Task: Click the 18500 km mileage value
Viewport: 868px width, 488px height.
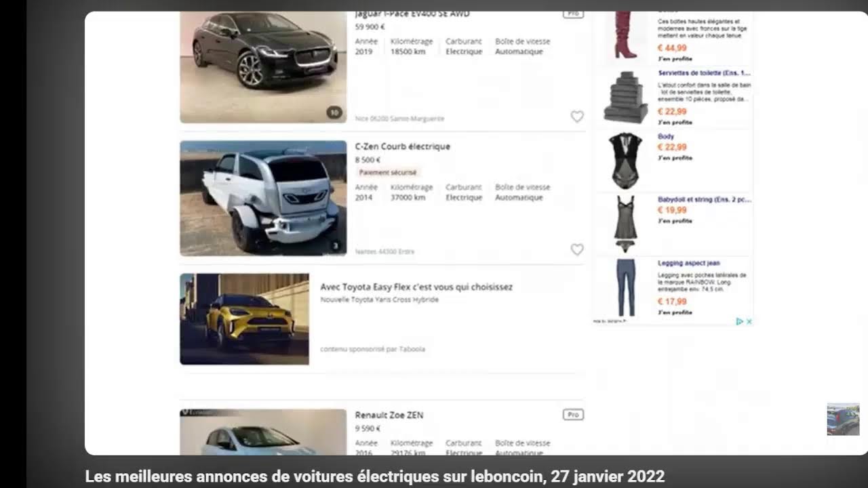Action: [408, 52]
